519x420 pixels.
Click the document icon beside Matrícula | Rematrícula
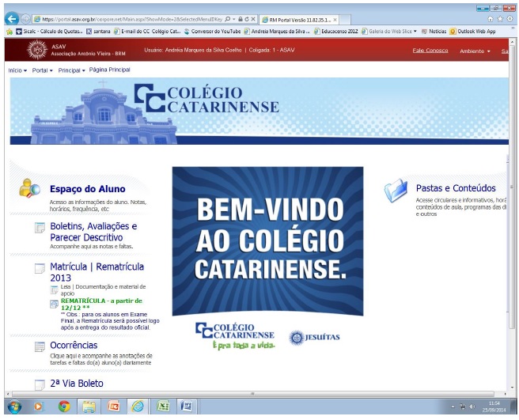point(40,268)
